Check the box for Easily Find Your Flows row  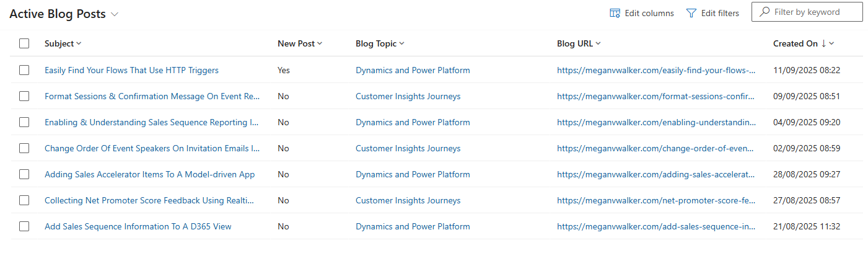pyautogui.click(x=24, y=70)
